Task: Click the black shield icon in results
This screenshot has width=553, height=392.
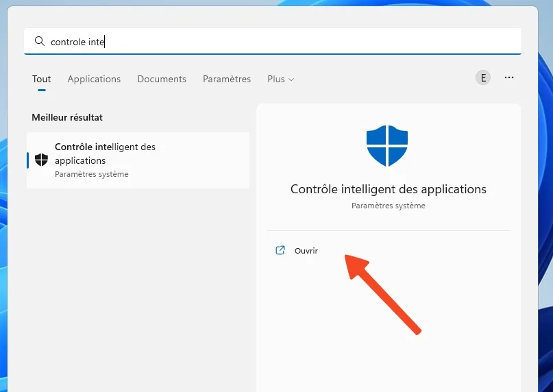Action: click(41, 160)
